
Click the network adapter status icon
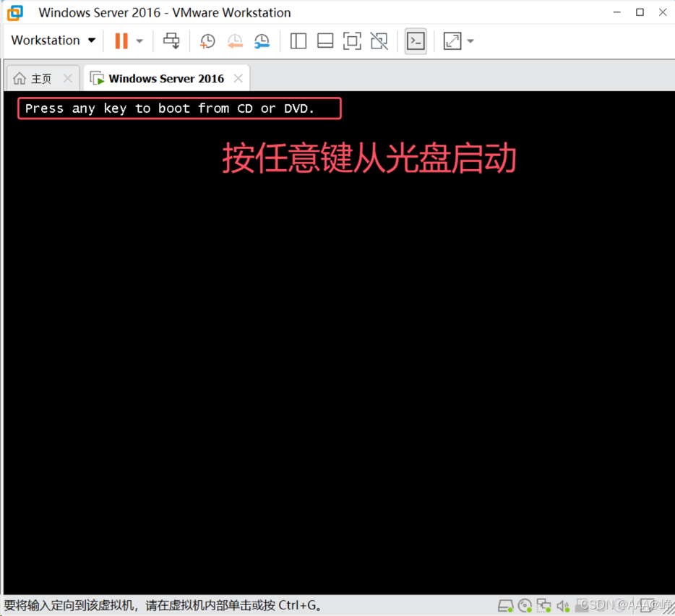[543, 606]
